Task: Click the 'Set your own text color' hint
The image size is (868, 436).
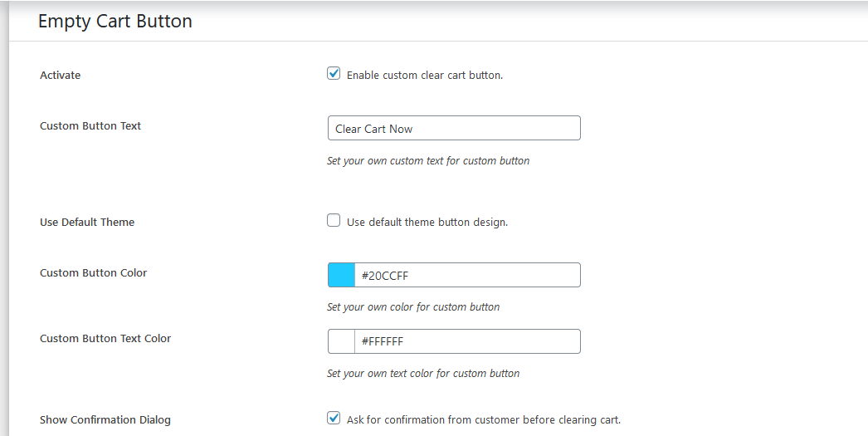Action: point(423,374)
